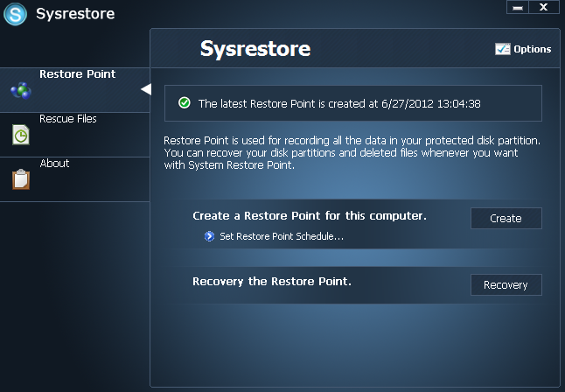Click the Restore Point globe icon
The image size is (565, 392).
point(20,90)
